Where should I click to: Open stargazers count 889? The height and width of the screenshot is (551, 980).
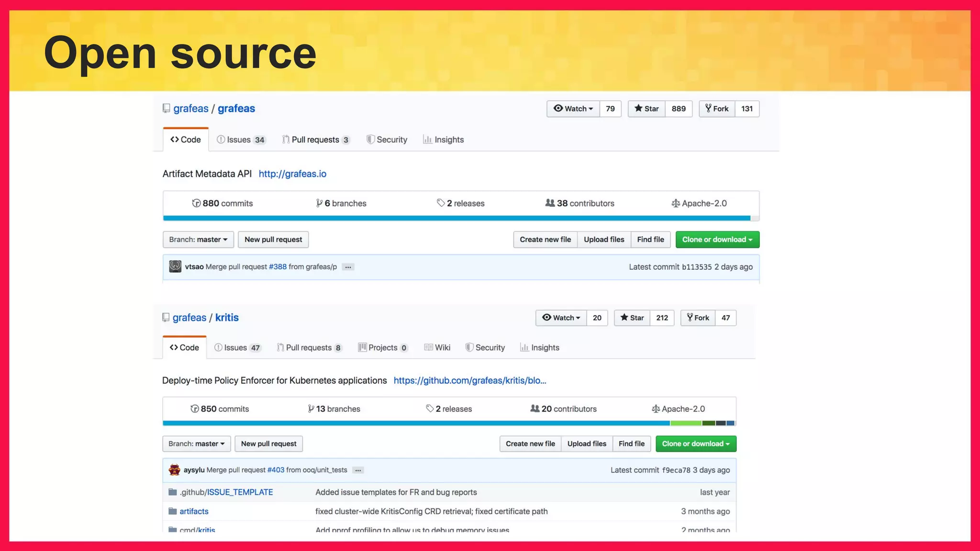pos(679,109)
